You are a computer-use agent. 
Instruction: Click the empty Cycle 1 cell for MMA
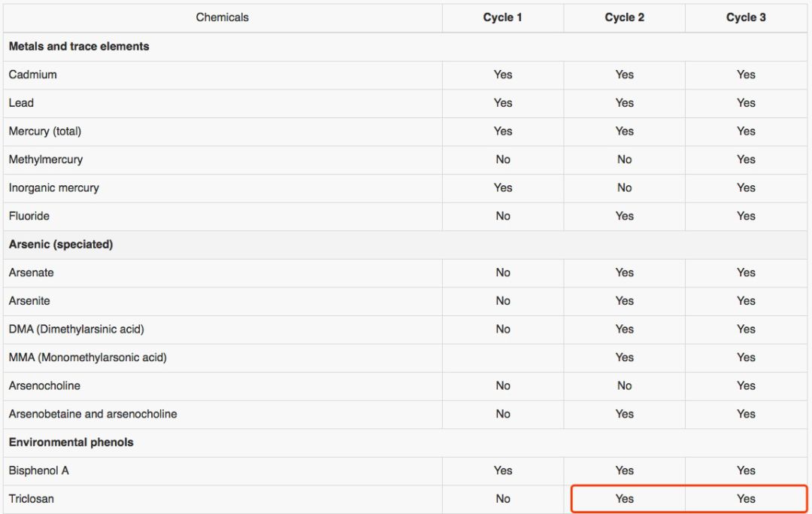tap(502, 357)
